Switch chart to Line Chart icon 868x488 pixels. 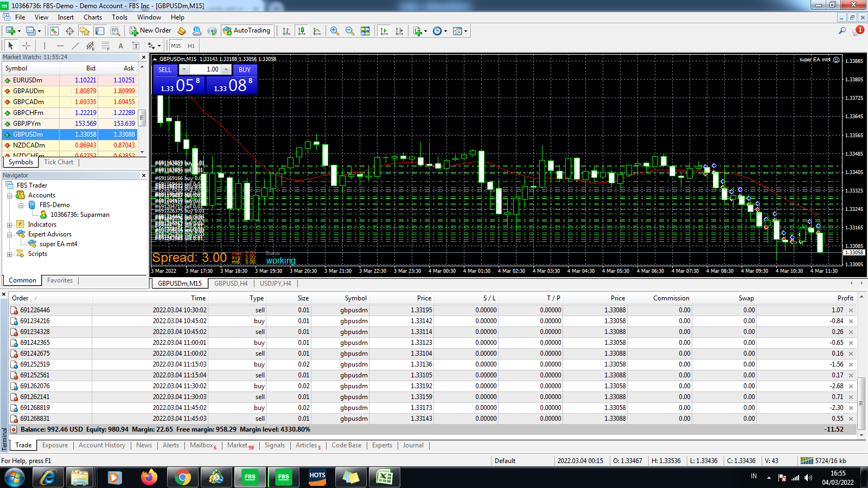coord(317,31)
